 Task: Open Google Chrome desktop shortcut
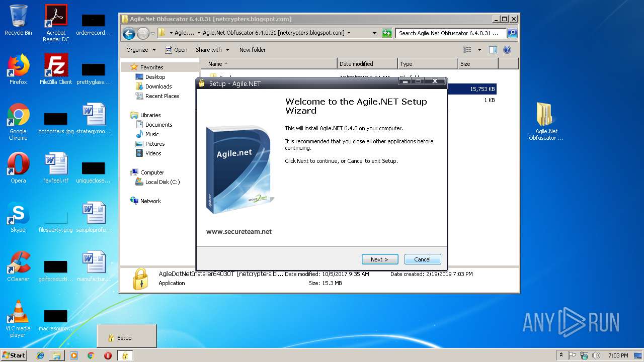click(18, 122)
